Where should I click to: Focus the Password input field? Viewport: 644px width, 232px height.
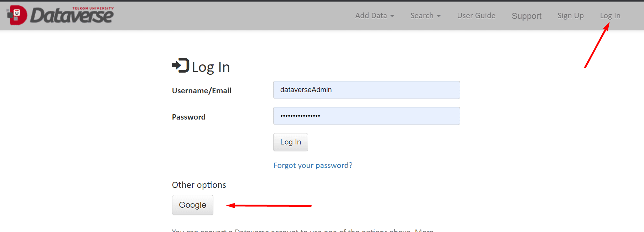(366, 116)
